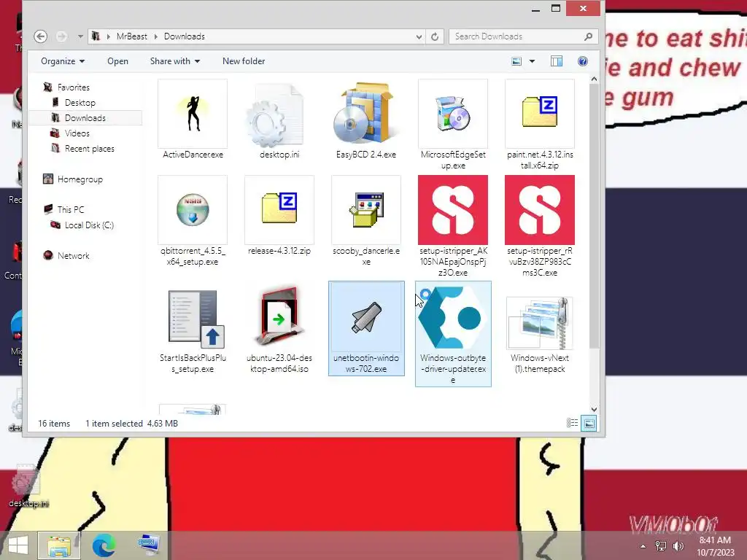Expand the recent locations dropdown arrow
This screenshot has width=747, height=560.
(80, 36)
